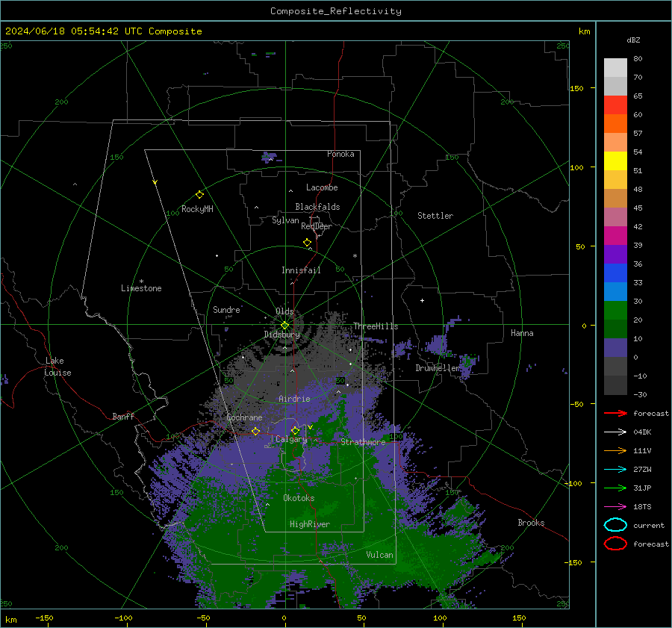Viewport: 672px width, 628px height.
Task: Click the Lacombe town label
Action: tap(322, 187)
